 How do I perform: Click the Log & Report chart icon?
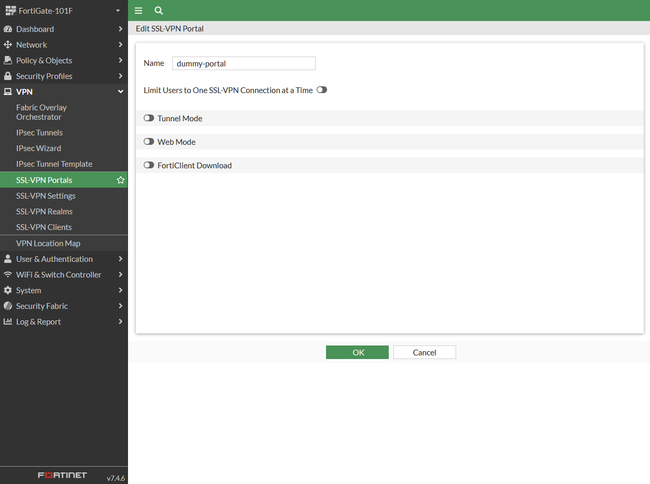pyautogui.click(x=7, y=322)
